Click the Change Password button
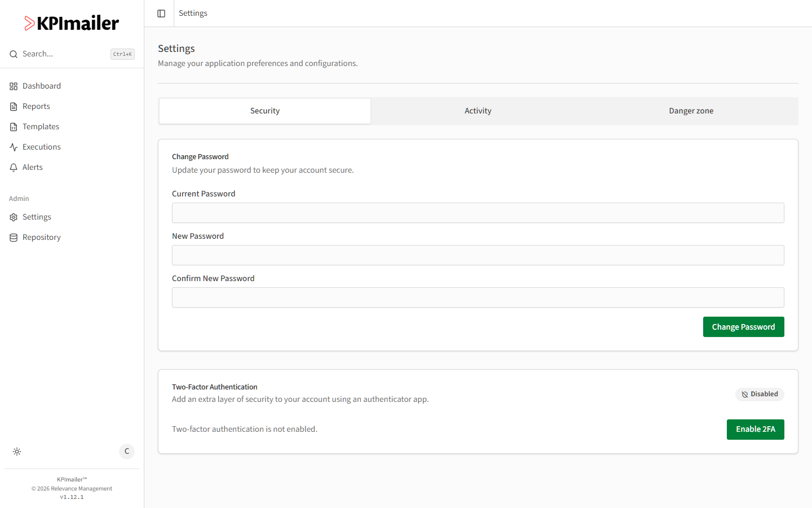 point(744,327)
